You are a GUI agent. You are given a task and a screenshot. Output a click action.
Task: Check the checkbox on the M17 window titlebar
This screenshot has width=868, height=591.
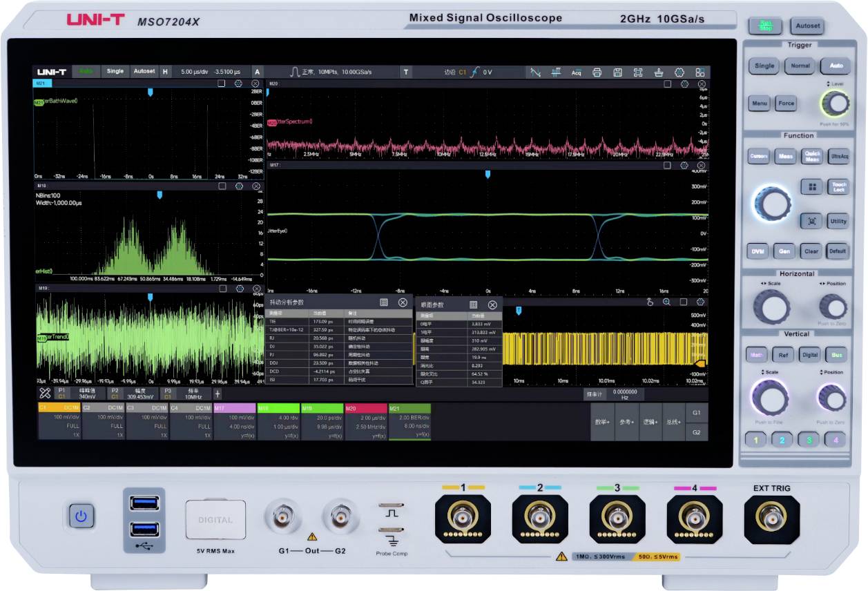point(667,166)
